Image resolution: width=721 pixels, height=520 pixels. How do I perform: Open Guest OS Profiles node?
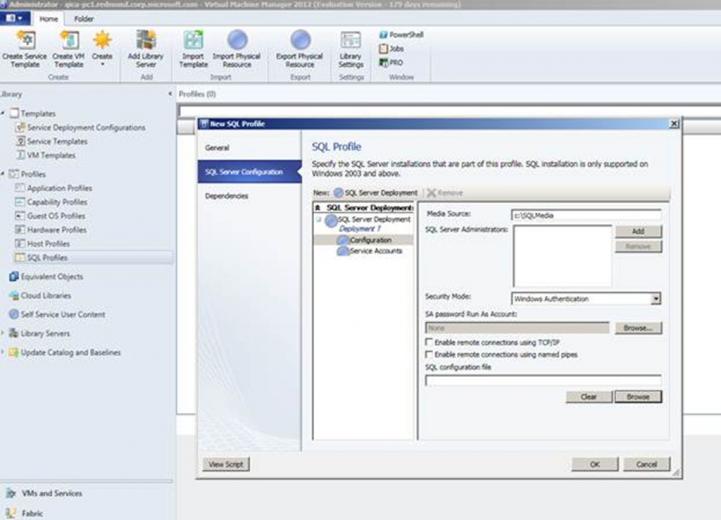56,215
